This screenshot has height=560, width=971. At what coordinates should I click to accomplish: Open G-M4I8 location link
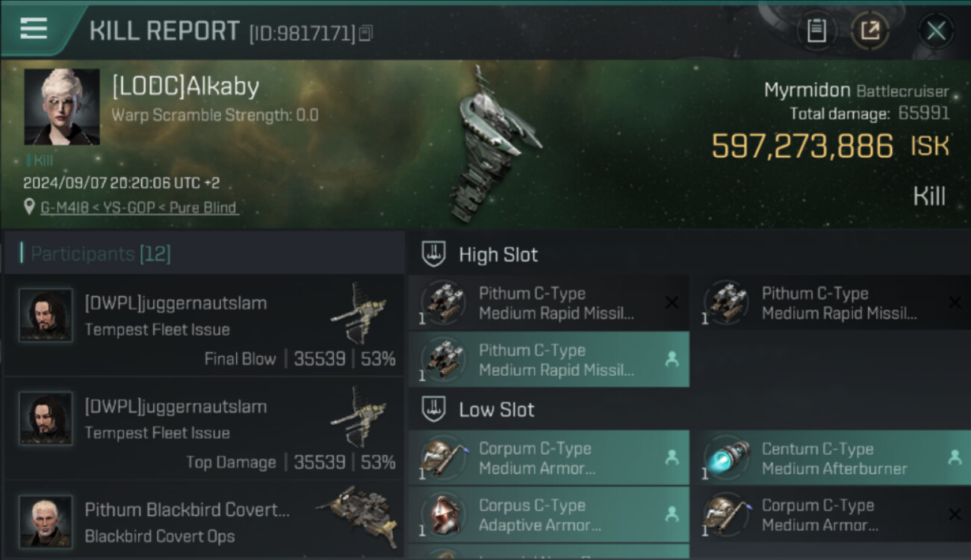140,208
